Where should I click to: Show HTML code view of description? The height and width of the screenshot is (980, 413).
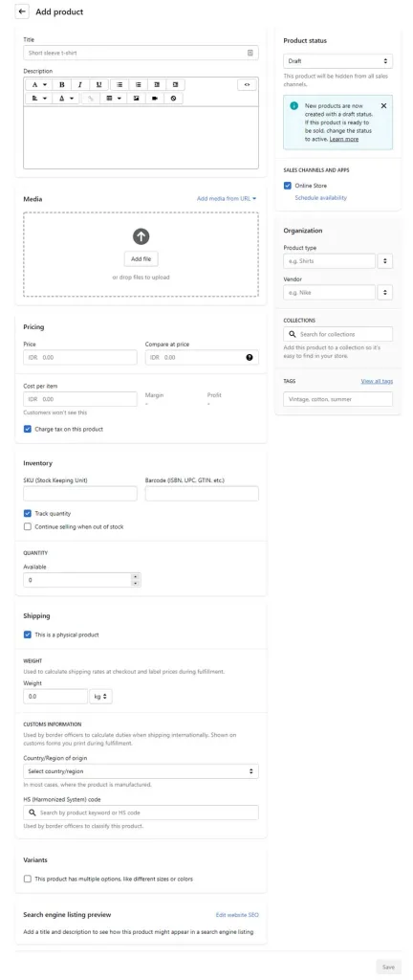point(247,84)
